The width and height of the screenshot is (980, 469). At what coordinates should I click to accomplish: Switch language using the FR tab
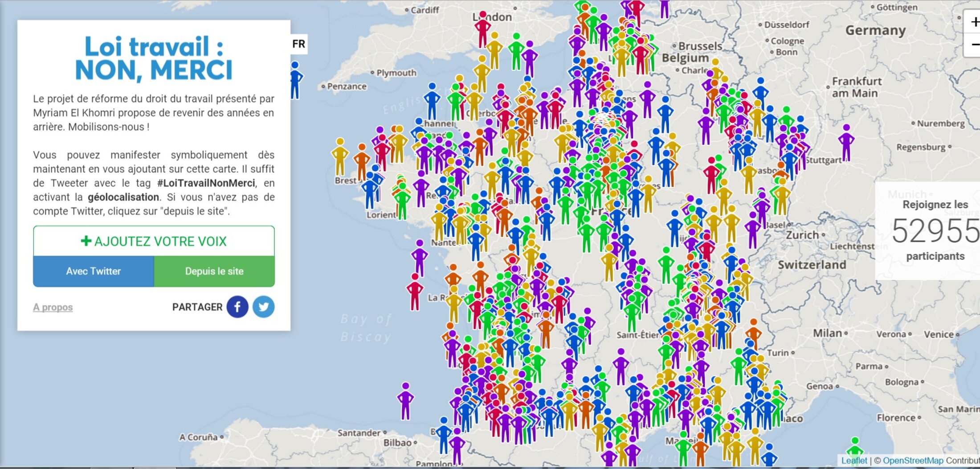coord(298,44)
